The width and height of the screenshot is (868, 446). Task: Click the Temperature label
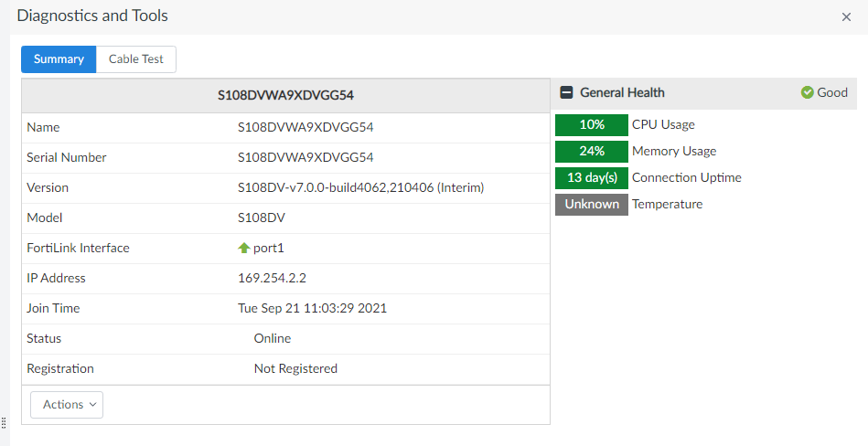coord(667,204)
